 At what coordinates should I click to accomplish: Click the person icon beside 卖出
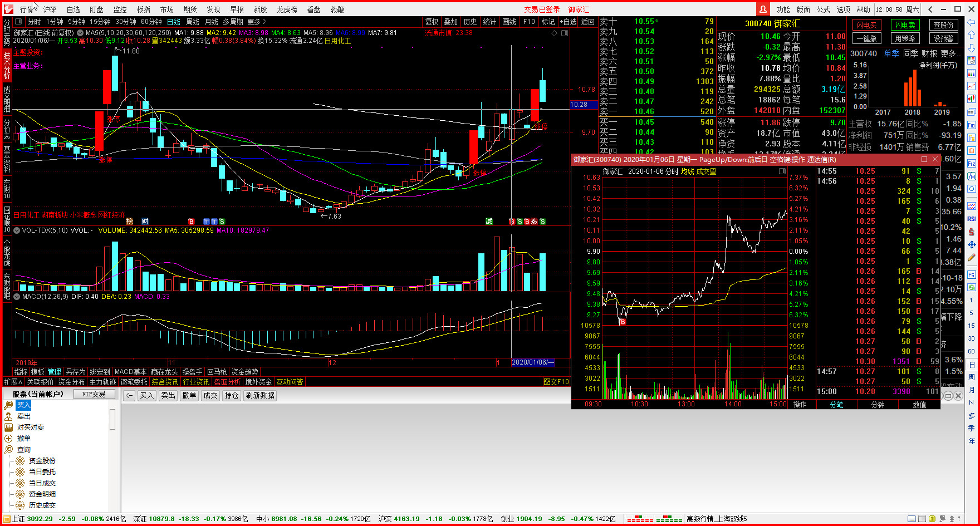tap(8, 416)
